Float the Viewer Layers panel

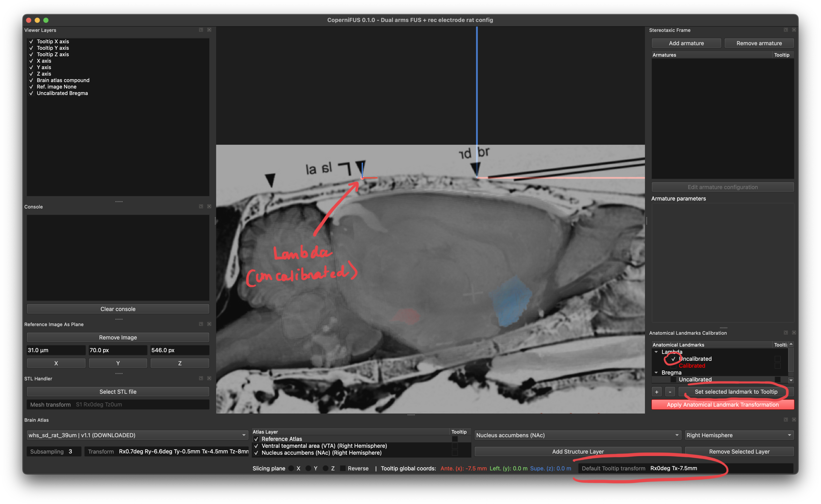pyautogui.click(x=201, y=30)
